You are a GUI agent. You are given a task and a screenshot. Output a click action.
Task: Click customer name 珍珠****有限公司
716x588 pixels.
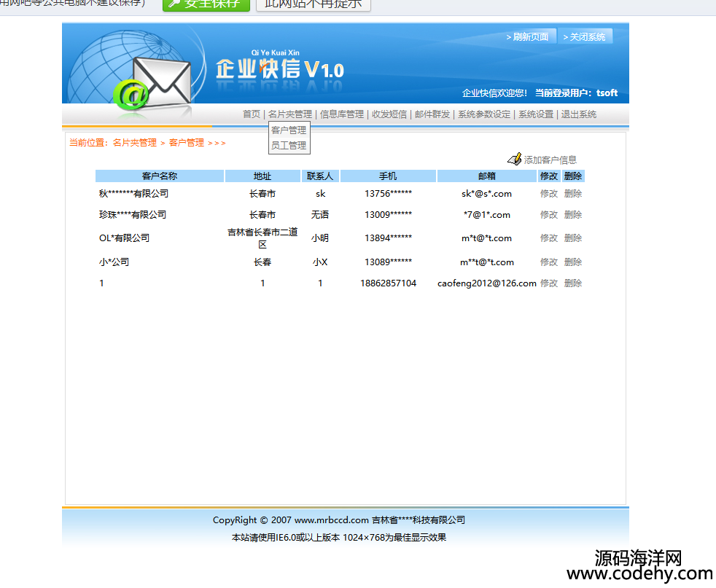pyautogui.click(x=133, y=214)
